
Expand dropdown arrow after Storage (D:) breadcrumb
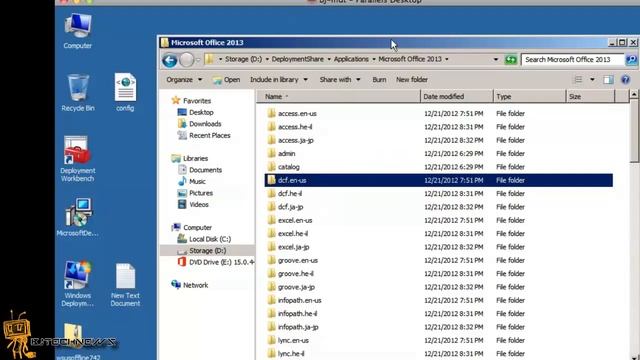coord(267,60)
